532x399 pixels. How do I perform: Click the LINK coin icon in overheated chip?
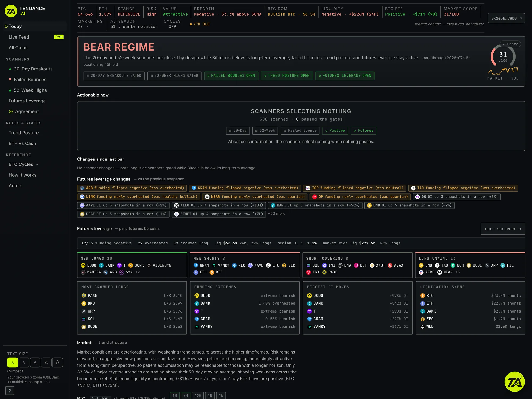82,197
